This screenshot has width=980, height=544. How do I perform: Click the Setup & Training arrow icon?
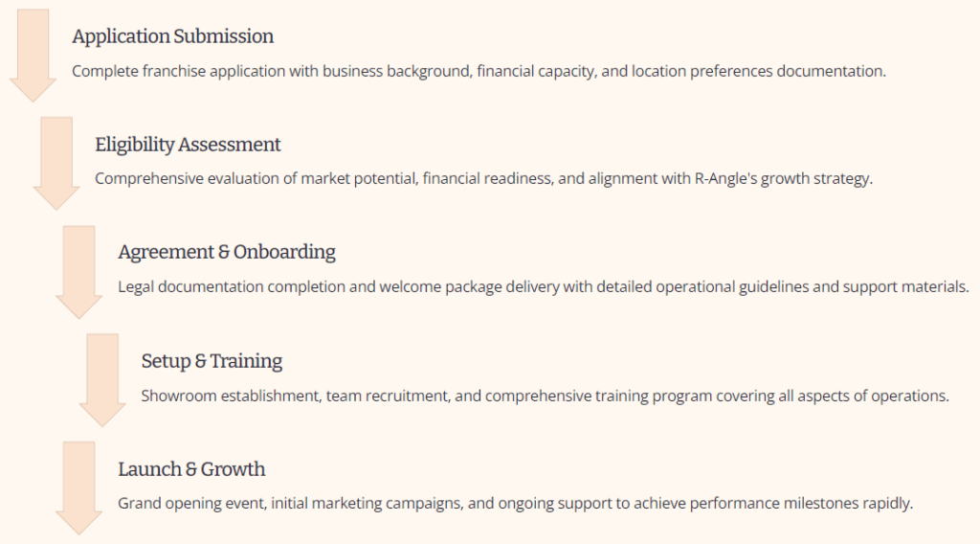tap(102, 379)
